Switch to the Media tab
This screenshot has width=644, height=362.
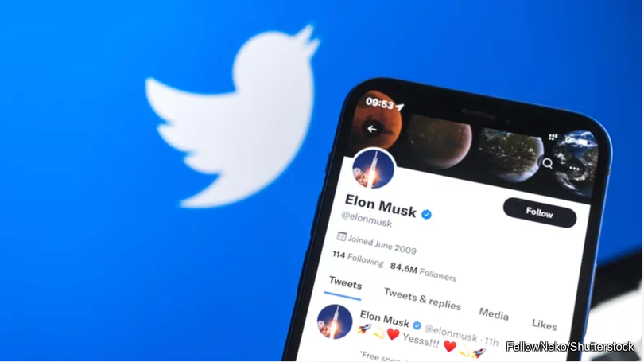coord(494,314)
